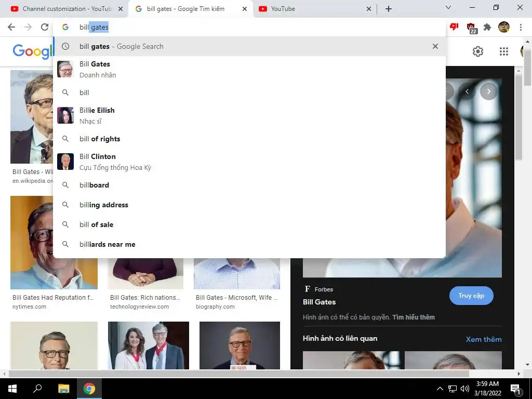Open the volume tray icon
Image resolution: width=532 pixels, height=399 pixels.
click(x=465, y=389)
